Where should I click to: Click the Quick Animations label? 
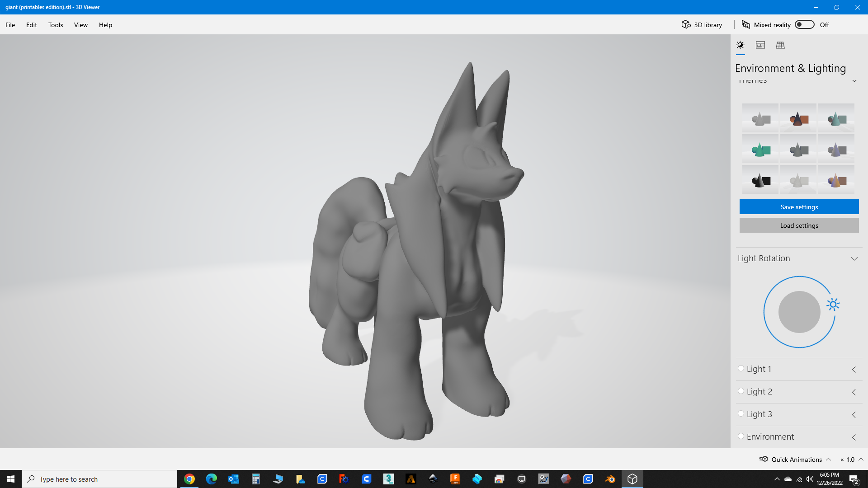797,460
